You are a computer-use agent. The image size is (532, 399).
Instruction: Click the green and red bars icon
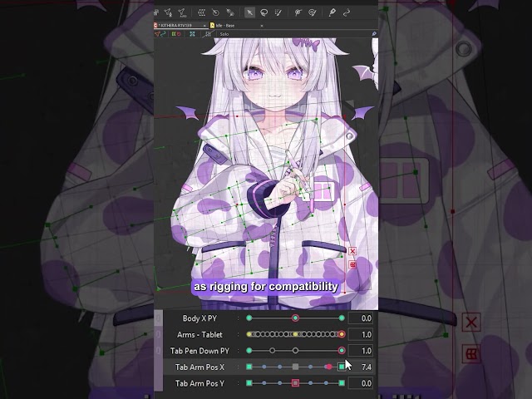coord(175,34)
